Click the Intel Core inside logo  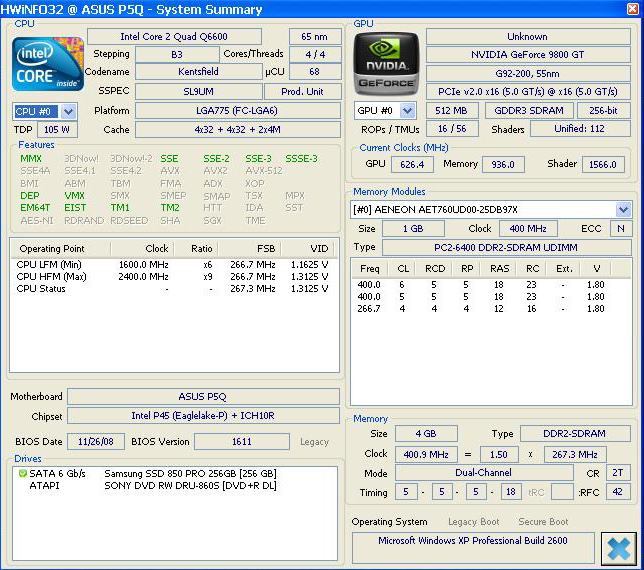(48, 64)
